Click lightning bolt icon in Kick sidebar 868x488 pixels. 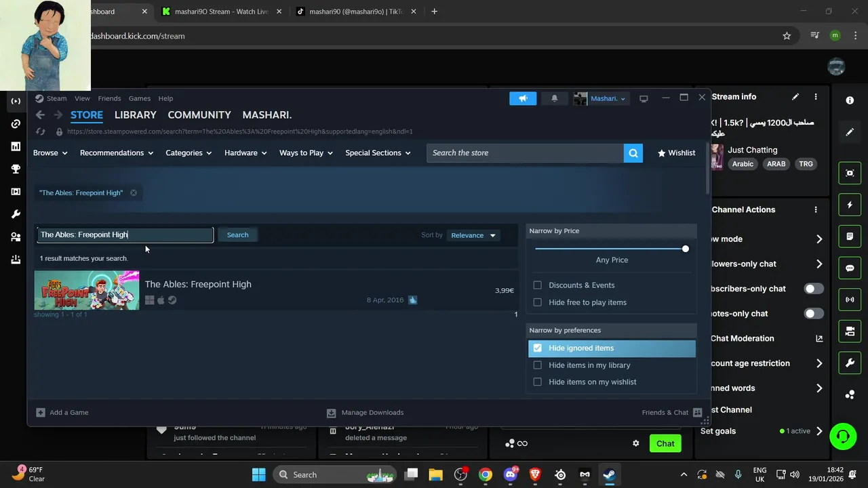click(850, 205)
